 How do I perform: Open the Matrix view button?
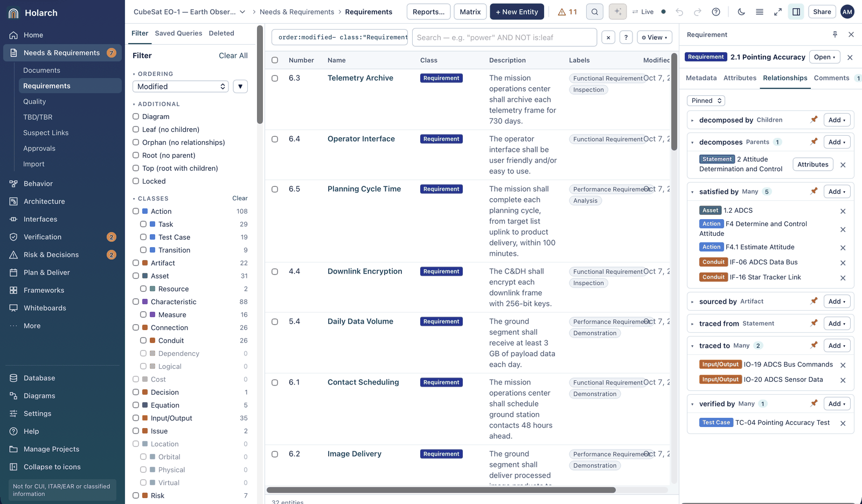pos(470,12)
